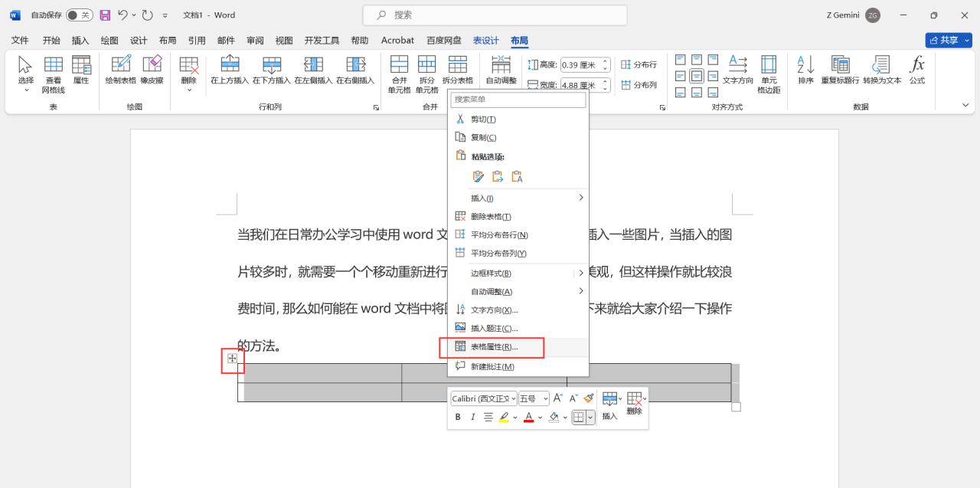Screen dimensions: 980x488
Task: Open the ribbon 删除 delete dropdown
Action: (x=188, y=74)
